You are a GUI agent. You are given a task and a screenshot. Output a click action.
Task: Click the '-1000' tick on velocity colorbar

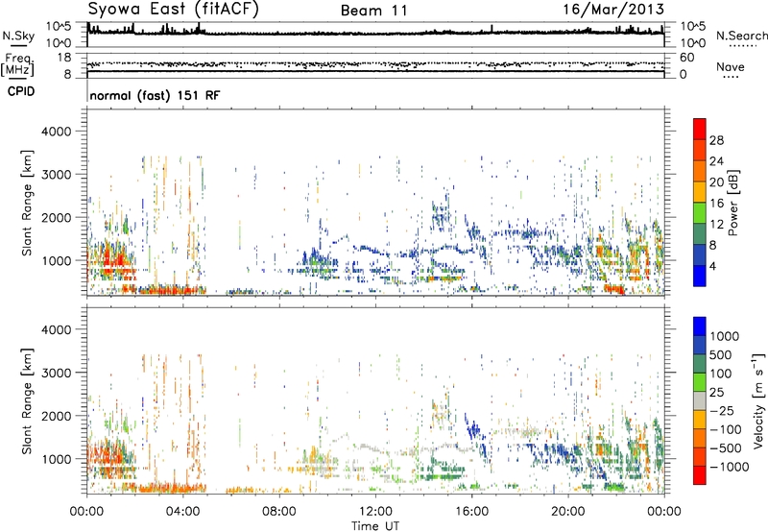point(729,467)
